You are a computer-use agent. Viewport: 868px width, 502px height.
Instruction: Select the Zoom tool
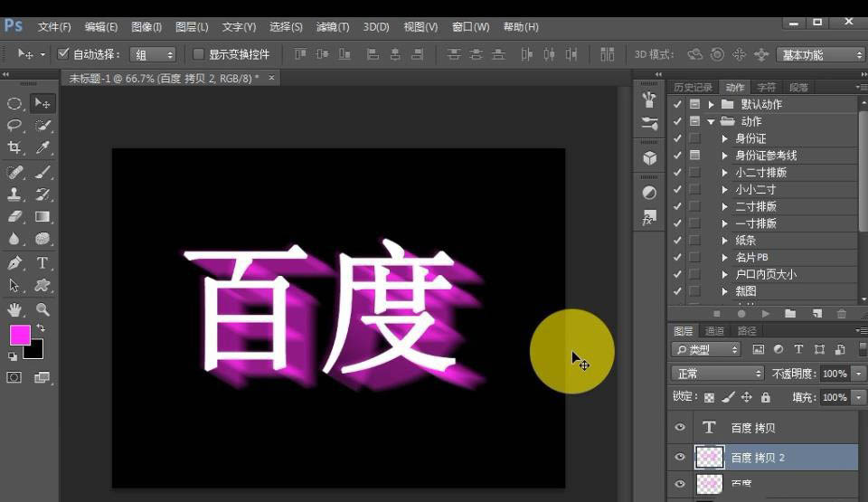pyautogui.click(x=42, y=309)
